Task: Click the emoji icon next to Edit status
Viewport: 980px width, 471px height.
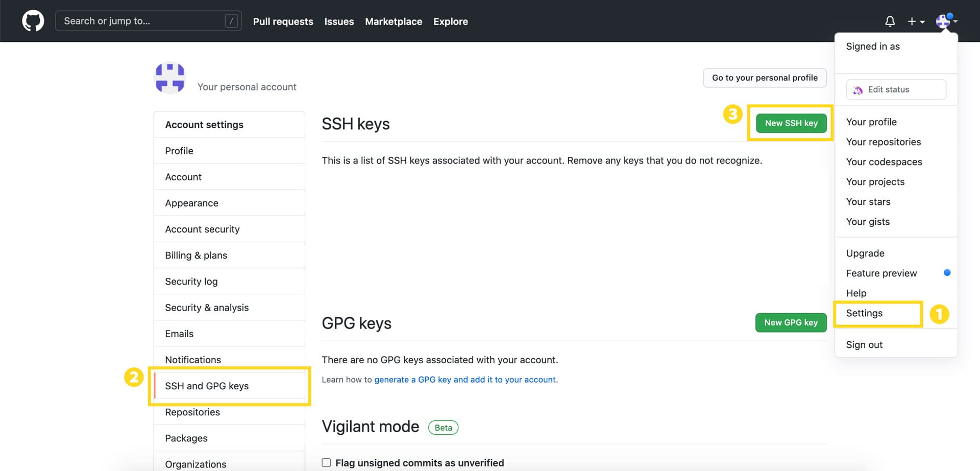Action: click(858, 89)
